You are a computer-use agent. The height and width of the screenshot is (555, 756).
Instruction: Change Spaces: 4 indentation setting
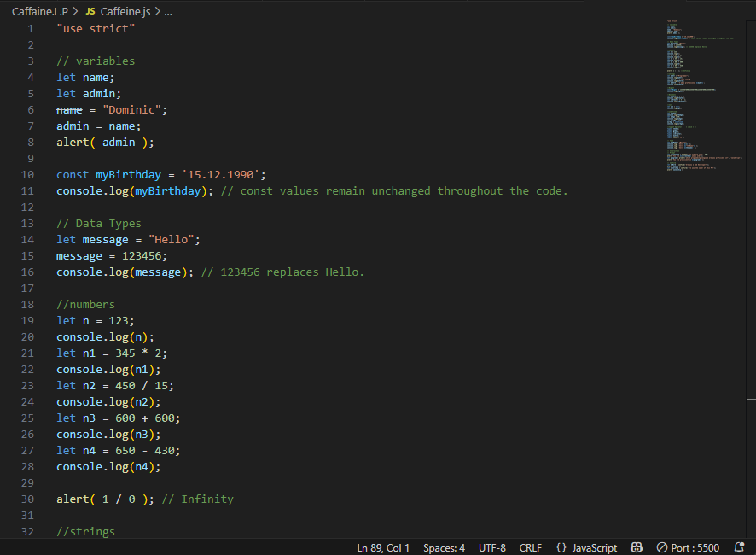[x=444, y=547]
